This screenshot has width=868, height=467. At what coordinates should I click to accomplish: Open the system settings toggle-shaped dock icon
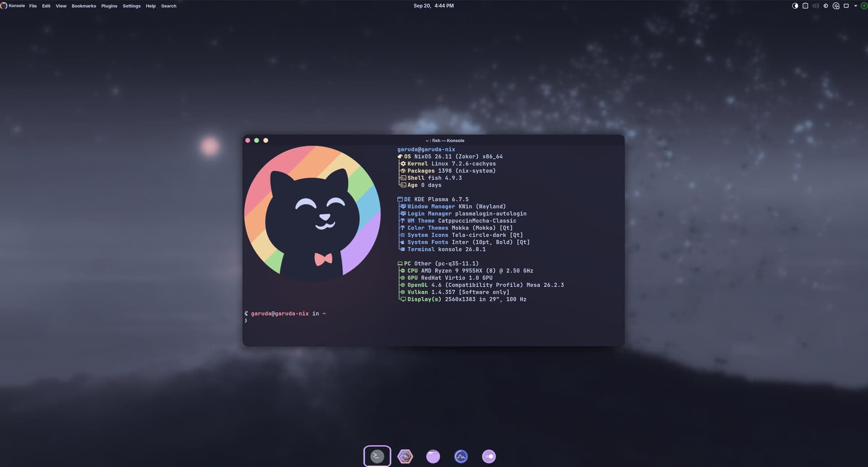[489, 457]
